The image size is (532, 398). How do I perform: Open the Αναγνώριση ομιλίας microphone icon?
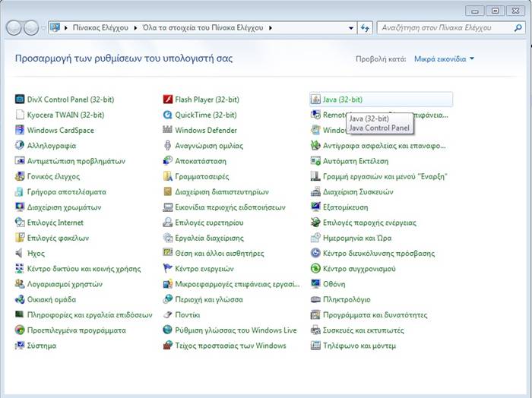coord(168,145)
